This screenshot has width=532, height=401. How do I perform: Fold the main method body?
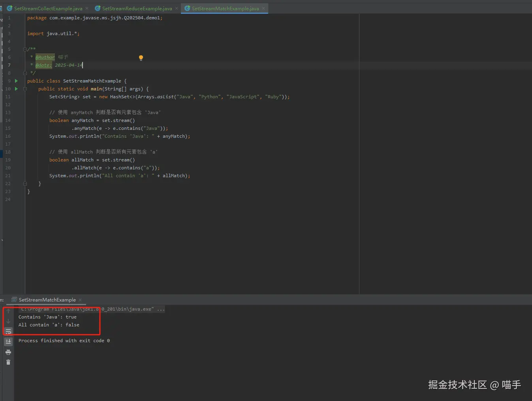pyautogui.click(x=25, y=89)
